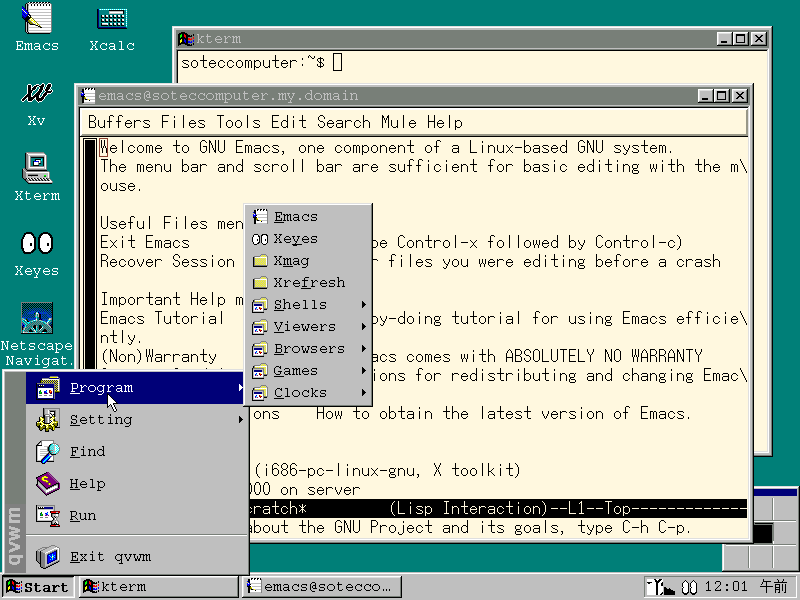Expand the Shells submenu arrow
800x600 pixels.
pyautogui.click(x=363, y=305)
